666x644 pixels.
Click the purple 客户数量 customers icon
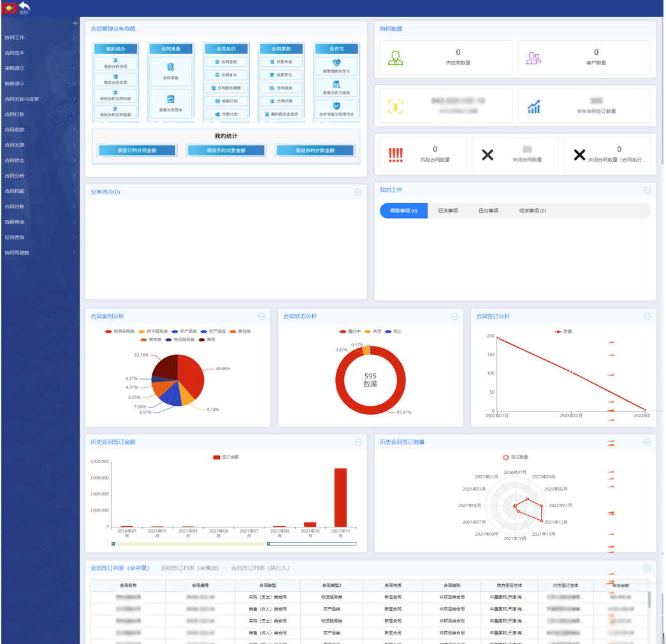tap(533, 58)
